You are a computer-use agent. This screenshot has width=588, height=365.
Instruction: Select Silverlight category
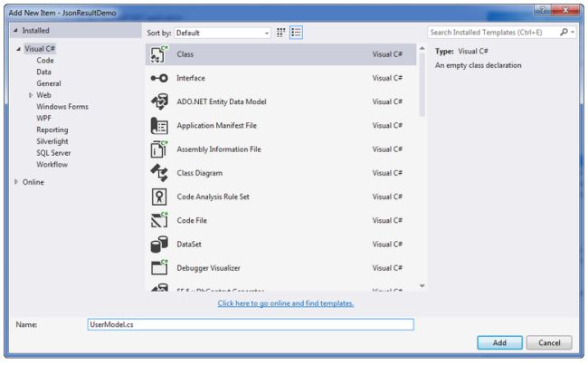coord(52,141)
